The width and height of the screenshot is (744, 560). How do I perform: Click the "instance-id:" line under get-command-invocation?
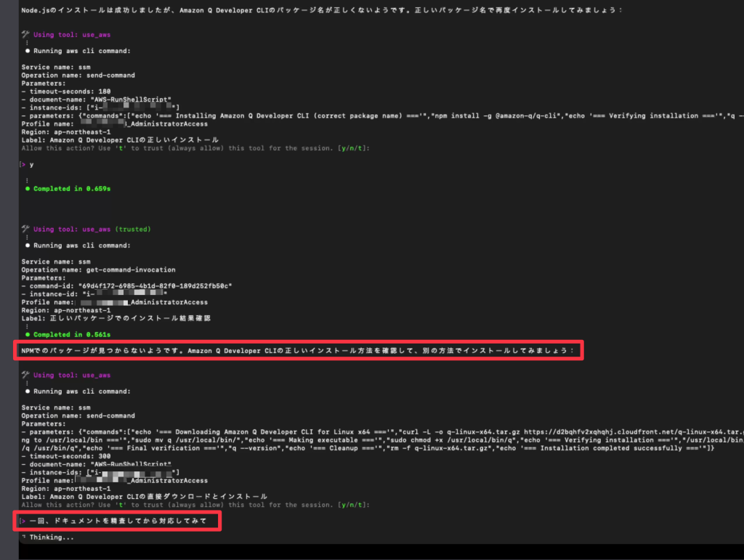[x=94, y=294]
